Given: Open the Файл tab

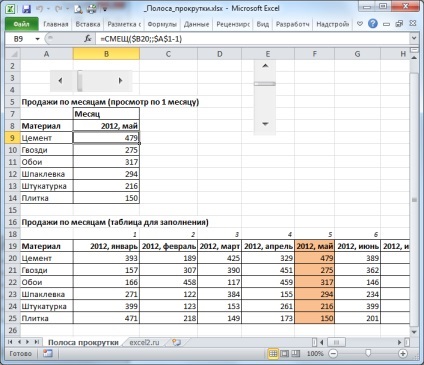Looking at the screenshot, I should pyautogui.click(x=21, y=24).
